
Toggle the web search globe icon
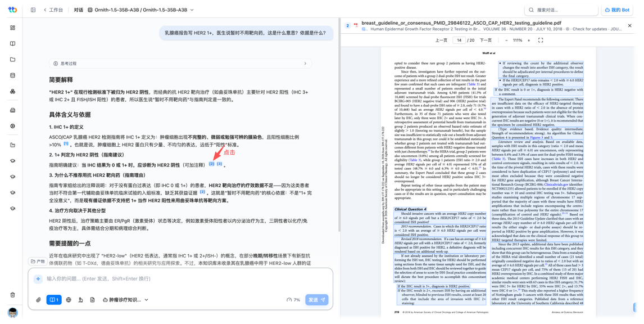click(69, 300)
